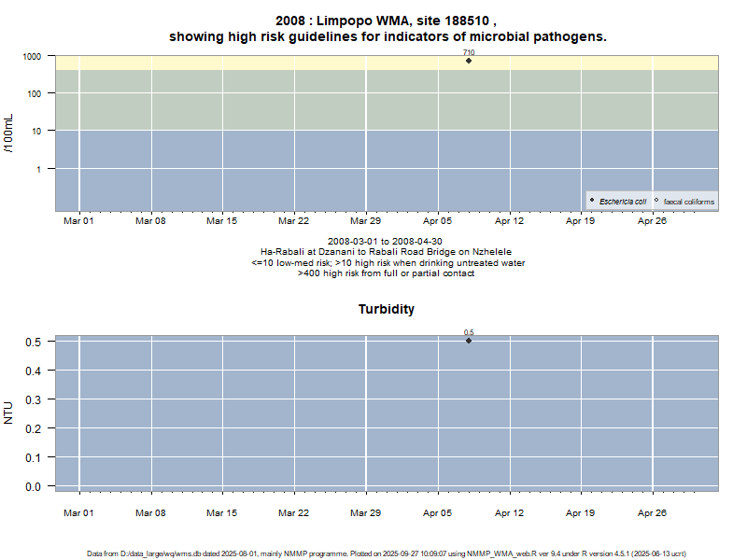Viewport: 747px width, 560px height.
Task: Select the 'Escherichia coli' legend label
Action: click(623, 202)
